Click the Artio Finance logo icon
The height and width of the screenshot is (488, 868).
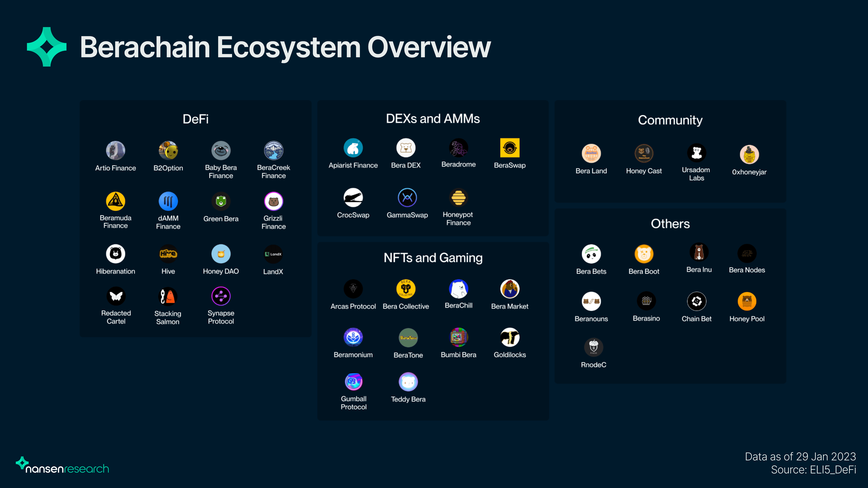(x=115, y=150)
